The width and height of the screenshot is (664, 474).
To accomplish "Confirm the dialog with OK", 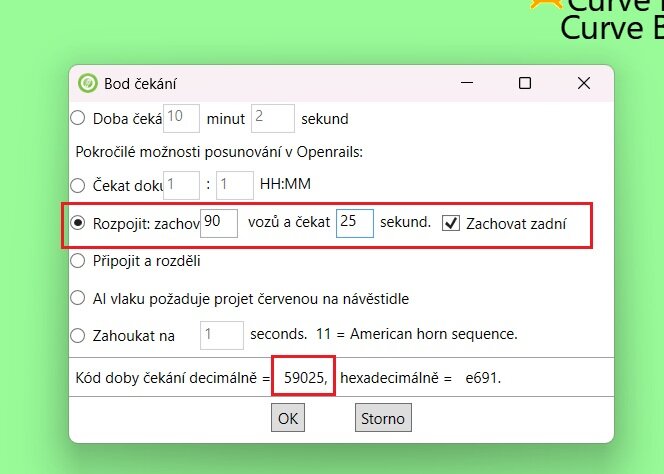I will coord(288,418).
